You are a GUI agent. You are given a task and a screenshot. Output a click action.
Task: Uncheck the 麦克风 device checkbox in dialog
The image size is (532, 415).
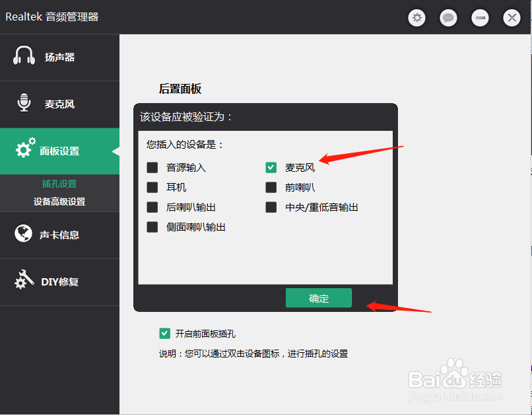coord(271,167)
